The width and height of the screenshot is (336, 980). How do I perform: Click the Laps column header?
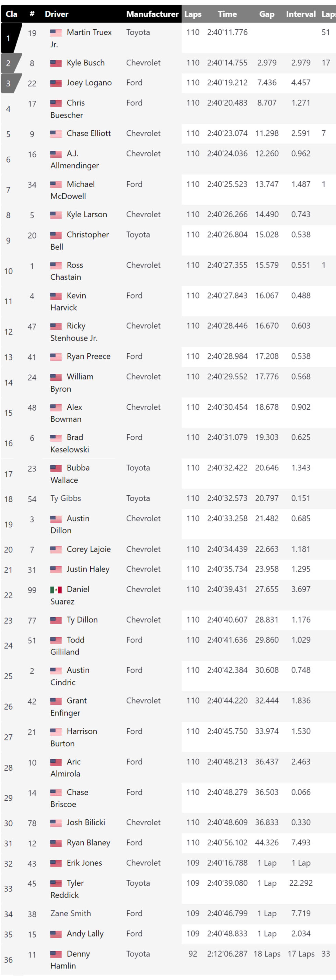[193, 14]
